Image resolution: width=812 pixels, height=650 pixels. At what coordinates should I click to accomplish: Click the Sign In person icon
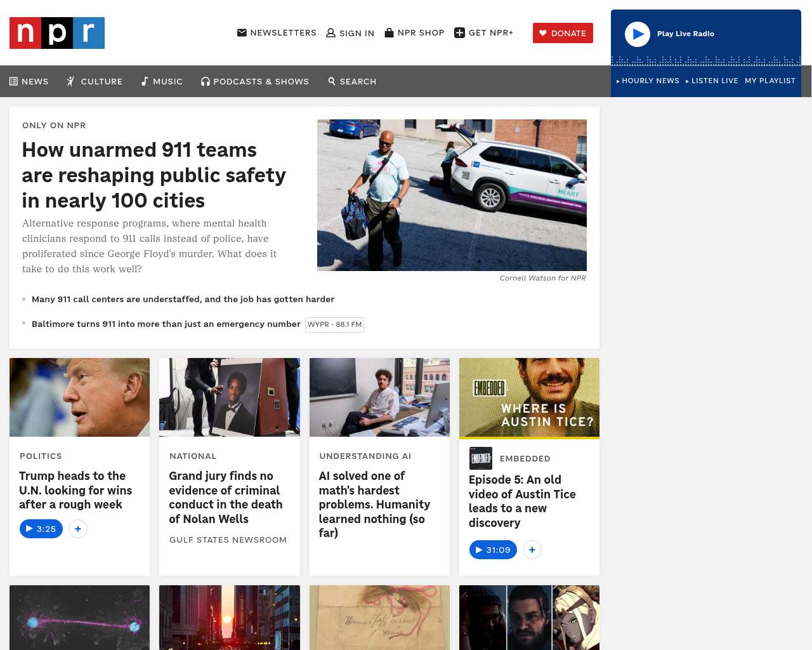[331, 33]
